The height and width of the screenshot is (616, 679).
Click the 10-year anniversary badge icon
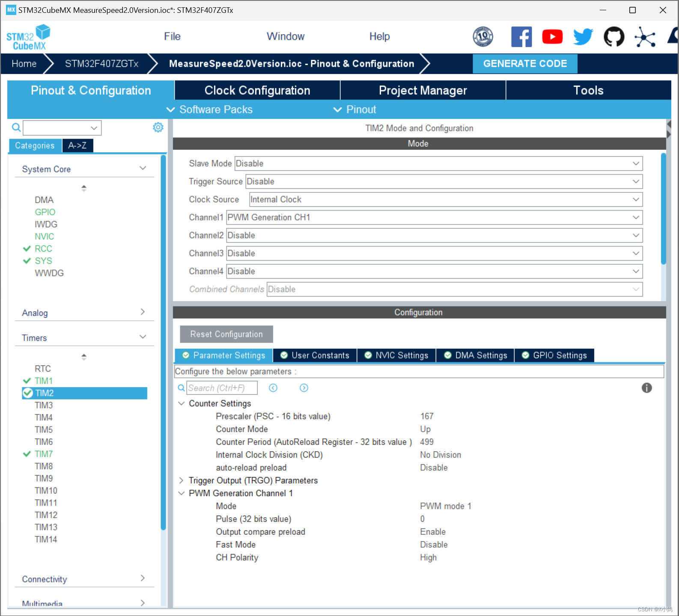click(x=483, y=37)
